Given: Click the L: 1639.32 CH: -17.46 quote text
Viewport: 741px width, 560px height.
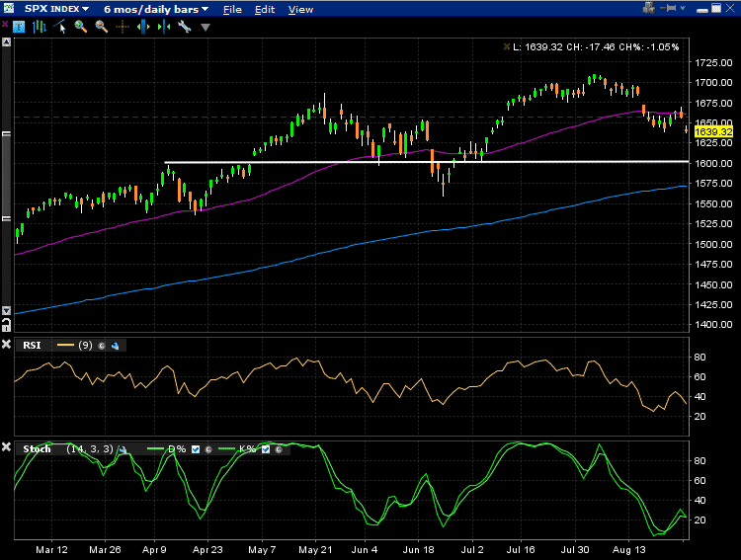Looking at the screenshot, I should (596, 46).
